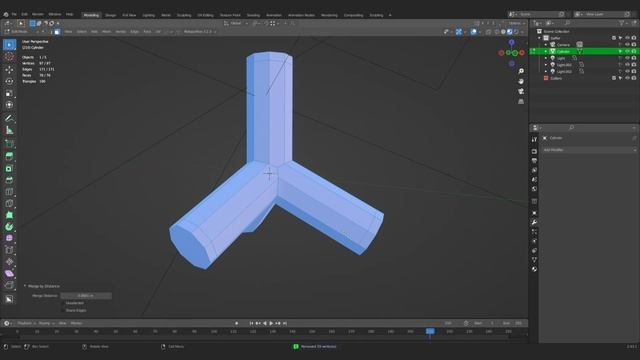Select the Transform tool
Image resolution: width=640 pixels, height=360 pixels.
tap(9, 105)
